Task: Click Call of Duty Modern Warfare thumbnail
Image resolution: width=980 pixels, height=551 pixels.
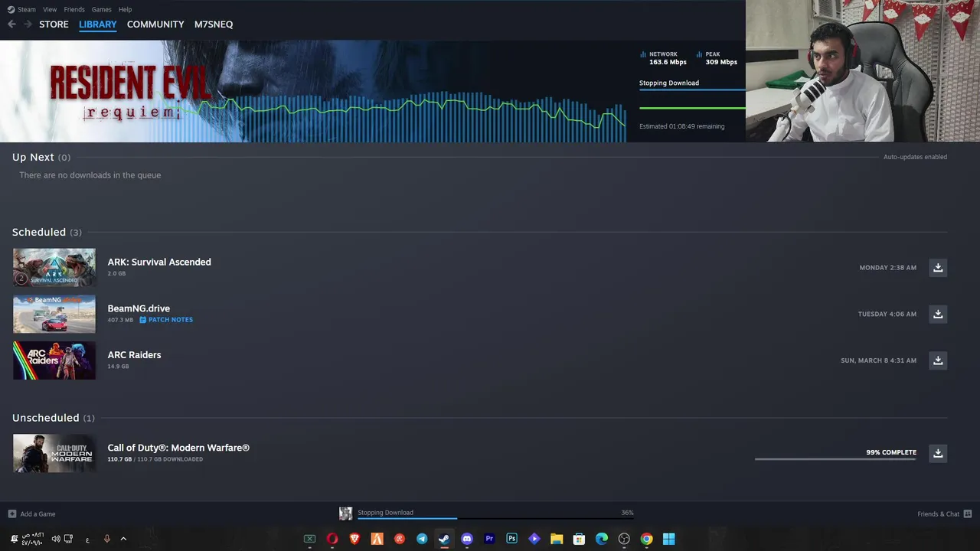Action: [x=54, y=453]
